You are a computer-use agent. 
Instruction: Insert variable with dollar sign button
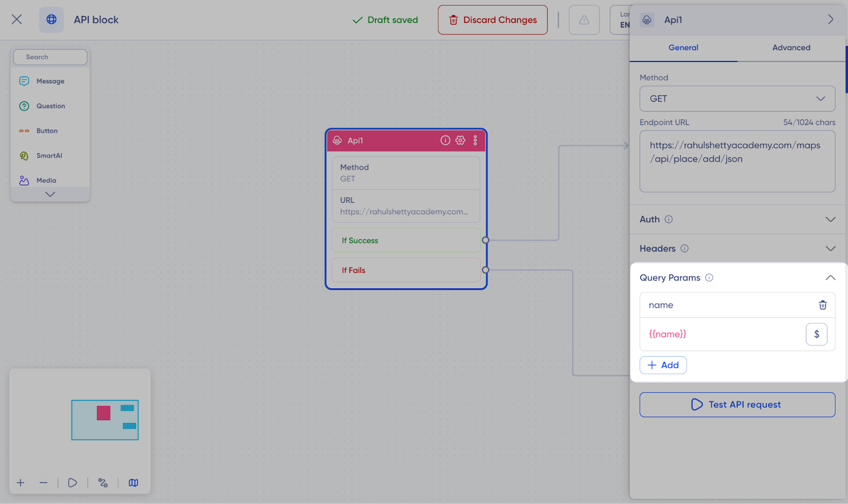(817, 334)
